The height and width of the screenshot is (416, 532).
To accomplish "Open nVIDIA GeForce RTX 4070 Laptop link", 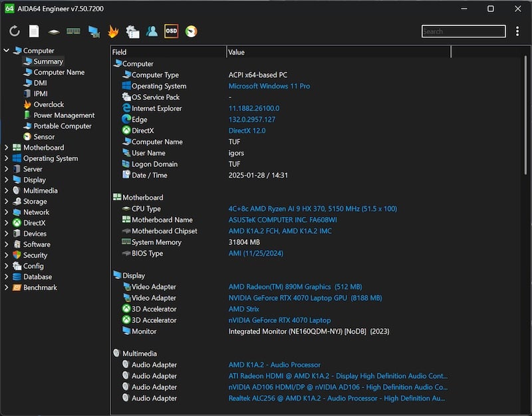I will 279,320.
